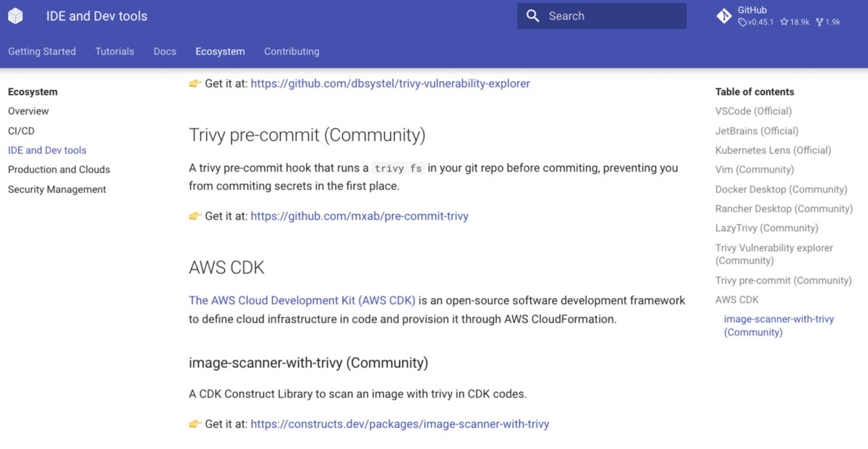This screenshot has height=449, width=868.
Task: Go to the Contributing tab
Action: tap(292, 51)
